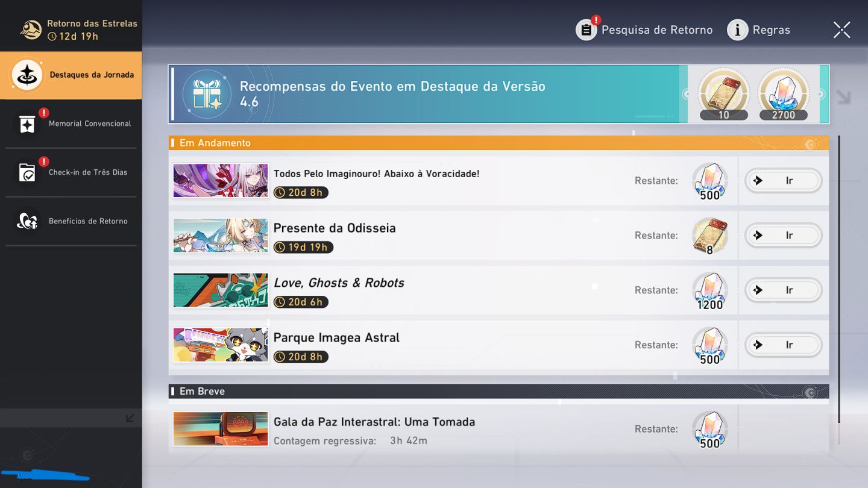Click the Memorial Convencional icon
Image resolution: width=868 pixels, height=488 pixels.
click(x=27, y=124)
